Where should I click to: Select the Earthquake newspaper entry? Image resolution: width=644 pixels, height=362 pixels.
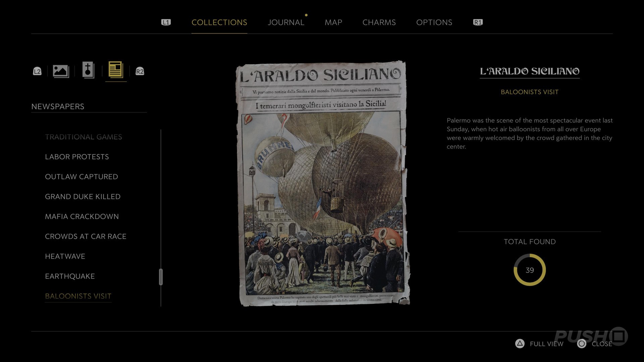coord(70,276)
